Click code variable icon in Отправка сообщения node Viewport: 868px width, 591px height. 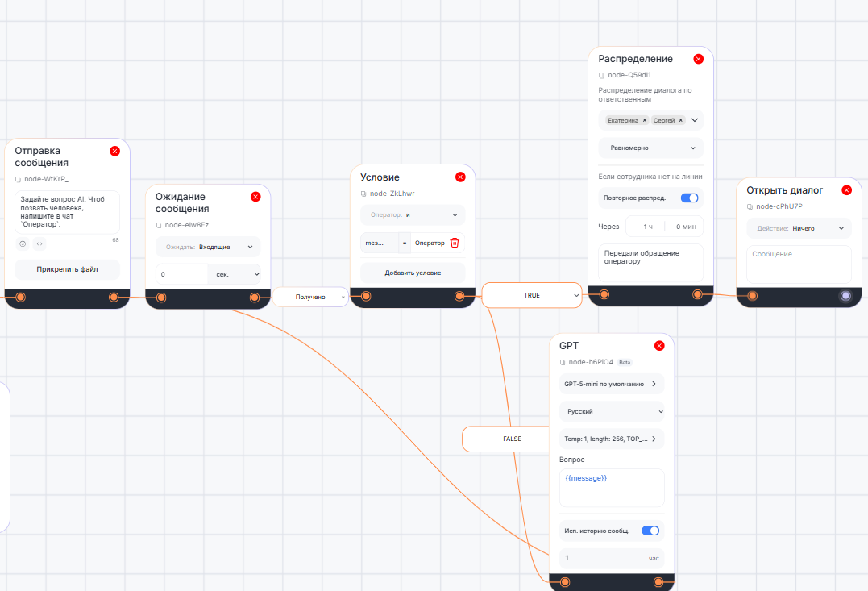tap(39, 243)
